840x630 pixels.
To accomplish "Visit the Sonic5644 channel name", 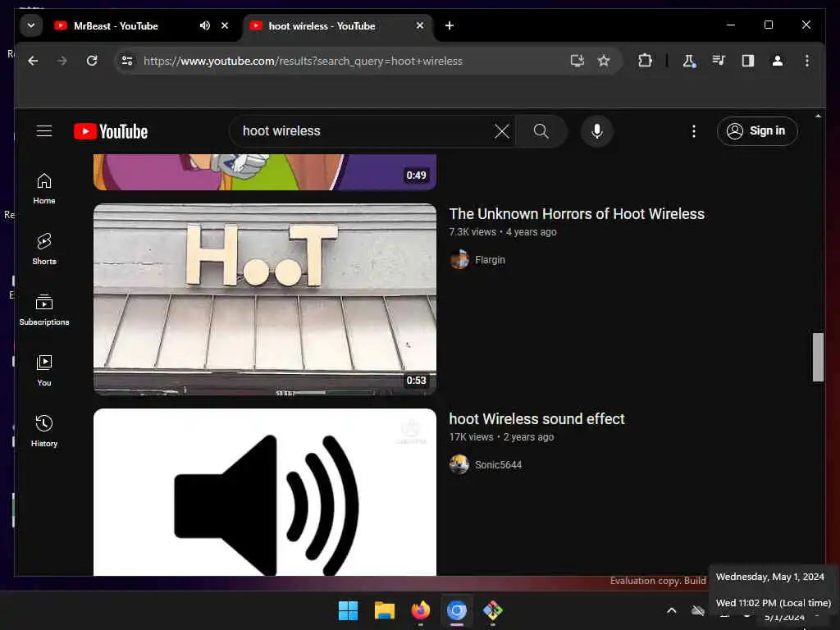I will [x=498, y=465].
